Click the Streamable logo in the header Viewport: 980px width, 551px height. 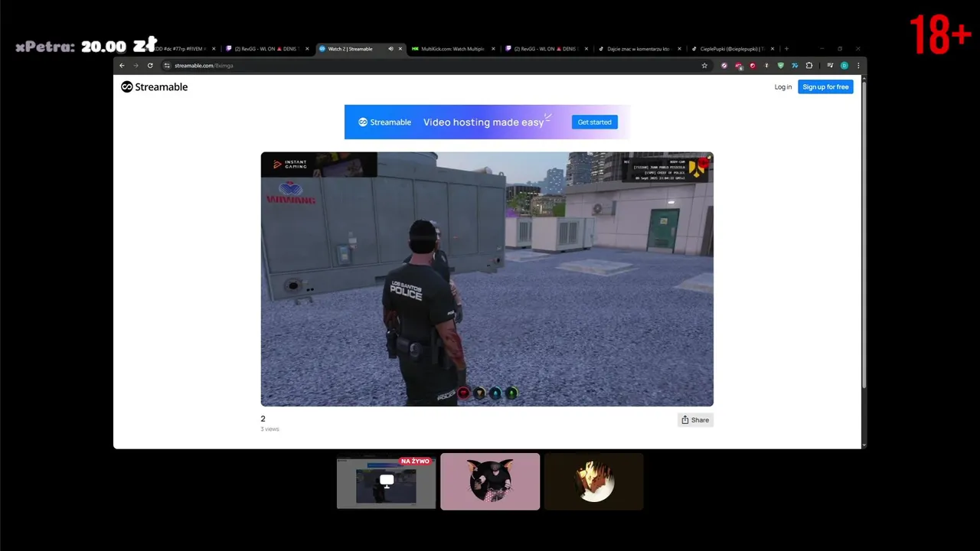[x=155, y=87]
